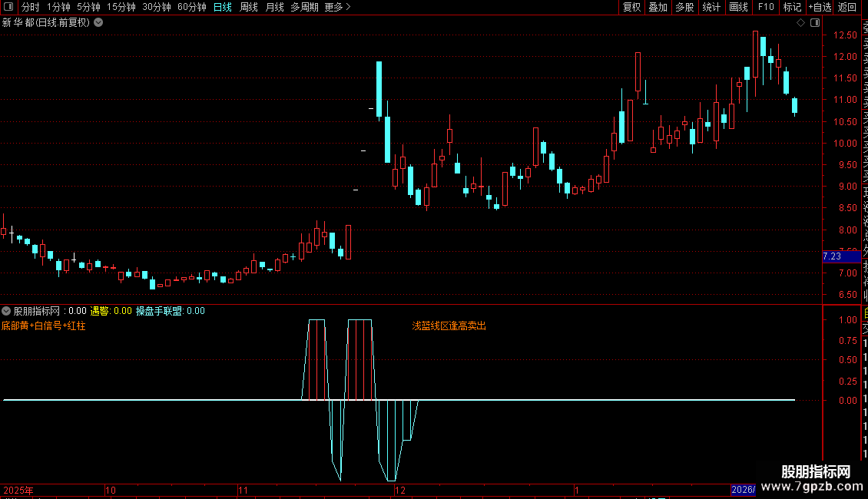The width and height of the screenshot is (868, 499).
Task: Expand 更多 period options
Action: [337, 7]
